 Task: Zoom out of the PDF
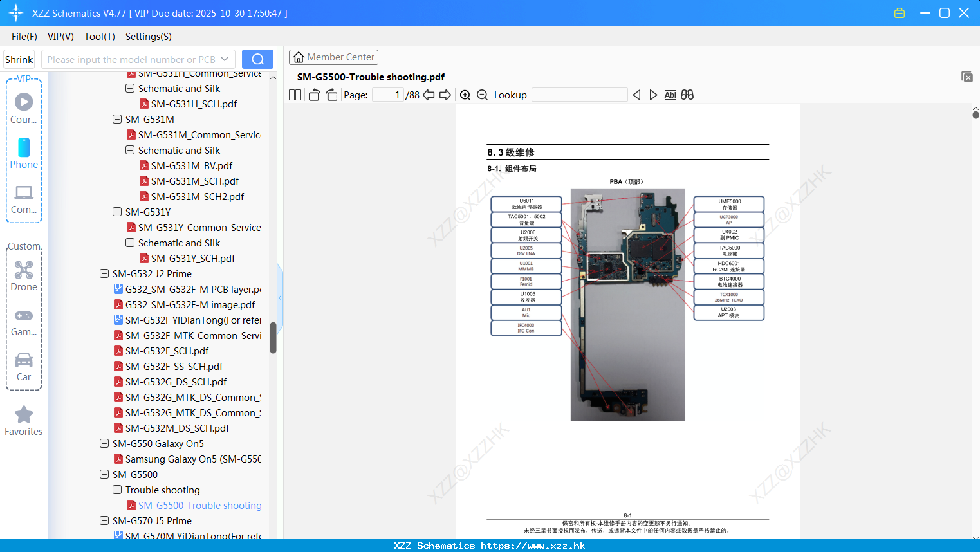coord(482,95)
